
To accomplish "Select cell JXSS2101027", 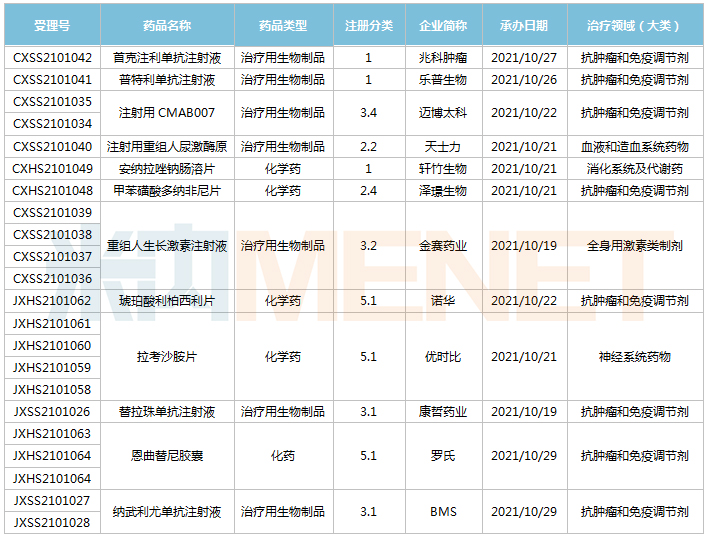I will pyautogui.click(x=52, y=501).
